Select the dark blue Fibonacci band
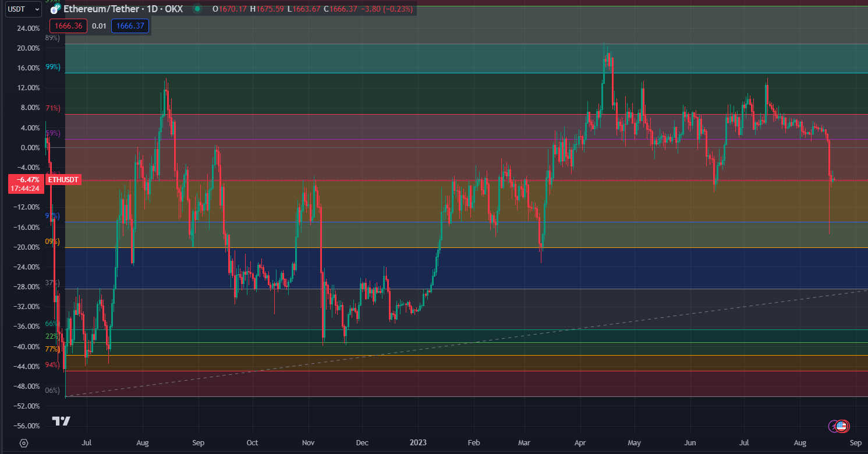868x454 pixels. click(x=466, y=268)
